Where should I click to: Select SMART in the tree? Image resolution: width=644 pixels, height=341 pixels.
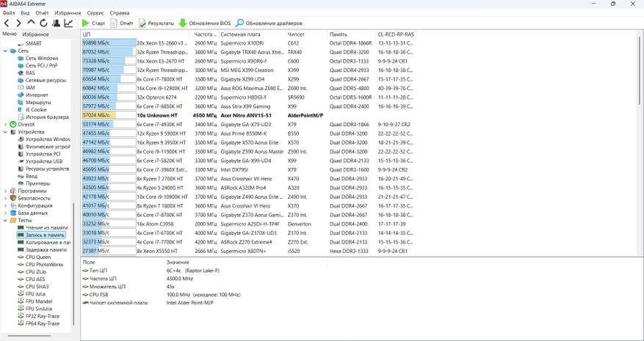click(x=33, y=43)
